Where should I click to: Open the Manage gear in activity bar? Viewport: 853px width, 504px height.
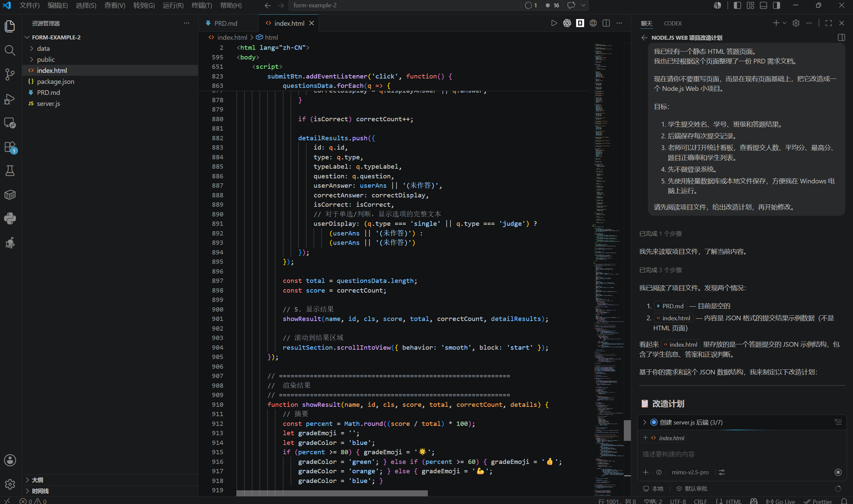[10, 484]
